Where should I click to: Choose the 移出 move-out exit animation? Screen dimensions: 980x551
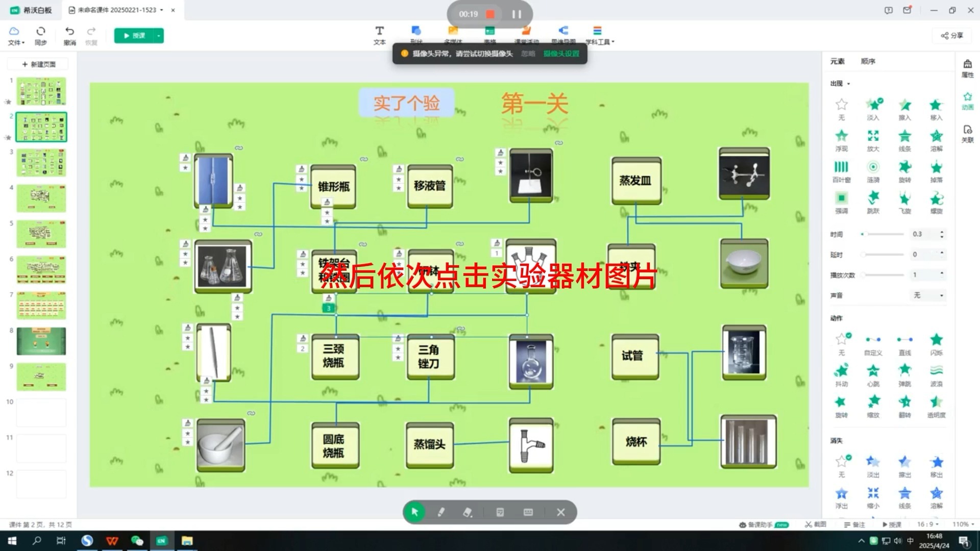click(936, 466)
